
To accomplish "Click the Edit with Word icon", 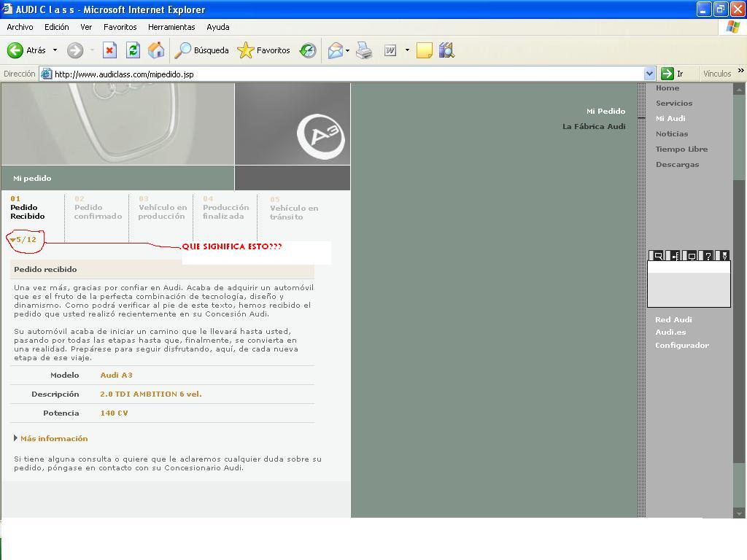I will point(390,50).
